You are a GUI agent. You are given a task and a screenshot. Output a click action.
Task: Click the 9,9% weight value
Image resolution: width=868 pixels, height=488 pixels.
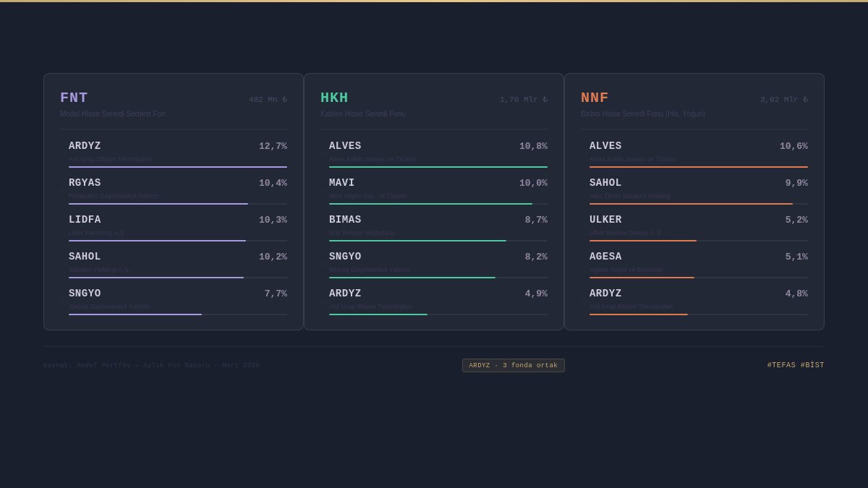coord(796,183)
